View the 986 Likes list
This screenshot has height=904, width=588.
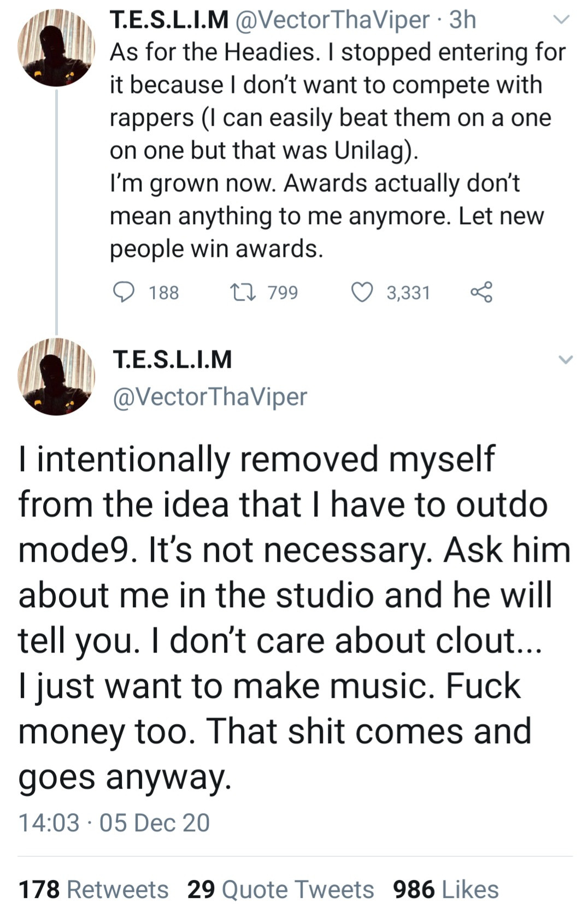445,889
